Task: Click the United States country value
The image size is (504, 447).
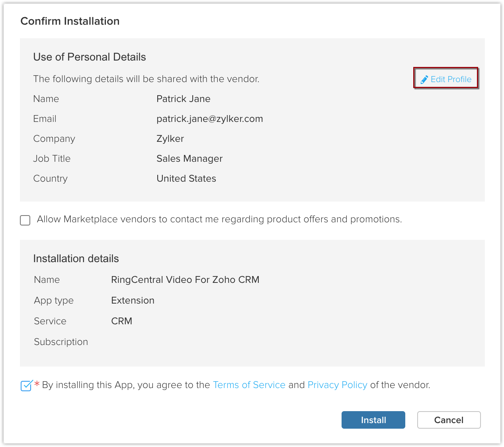Action: (186, 178)
